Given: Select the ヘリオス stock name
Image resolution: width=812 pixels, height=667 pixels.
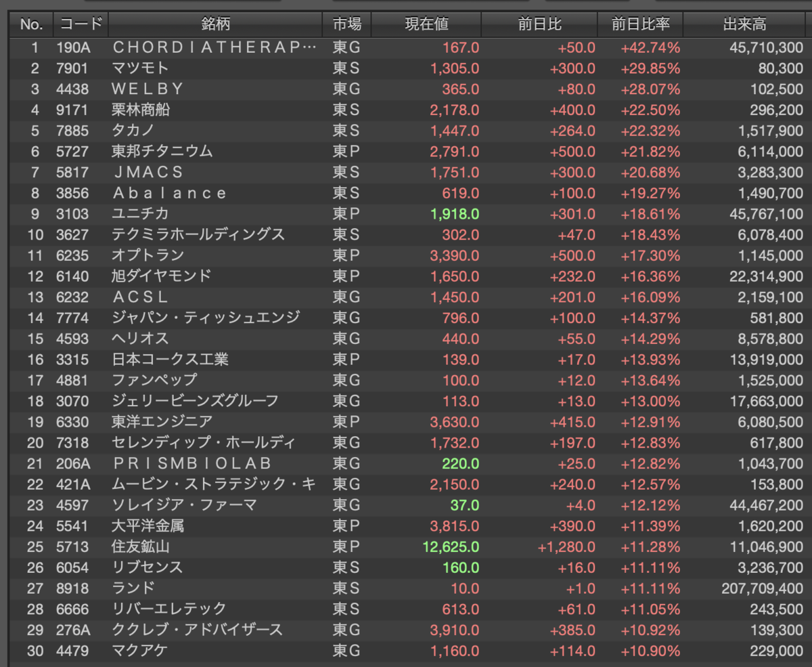Looking at the screenshot, I should pos(140,339).
